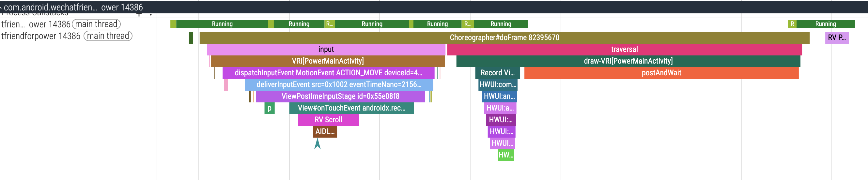This screenshot has width=868, height=180.
Task: Click the RV P... slice at far right
Action: pyautogui.click(x=836, y=38)
